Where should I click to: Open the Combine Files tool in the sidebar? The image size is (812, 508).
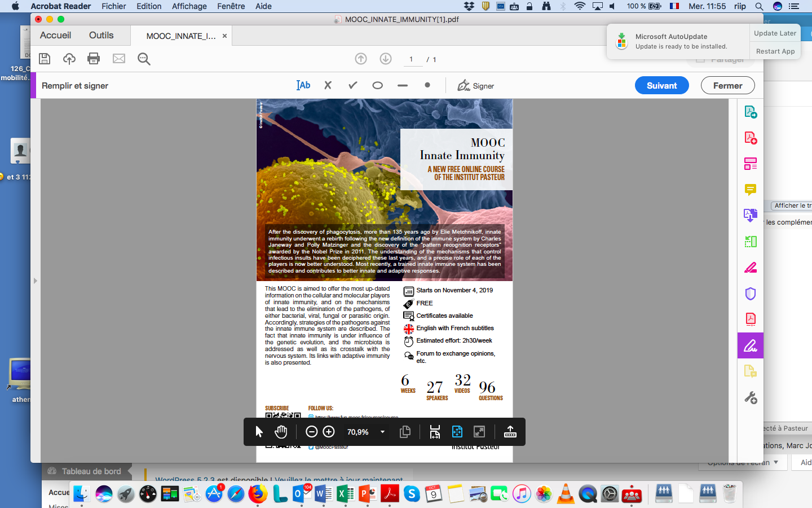(751, 216)
